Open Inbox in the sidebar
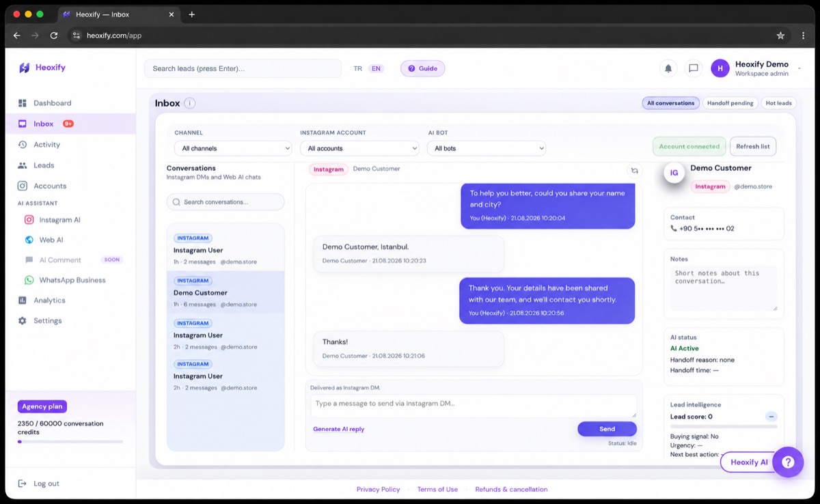820x504 pixels. point(70,124)
